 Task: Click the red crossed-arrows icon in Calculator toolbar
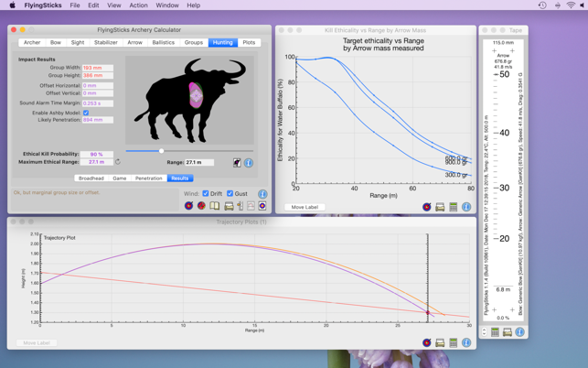coord(201,205)
